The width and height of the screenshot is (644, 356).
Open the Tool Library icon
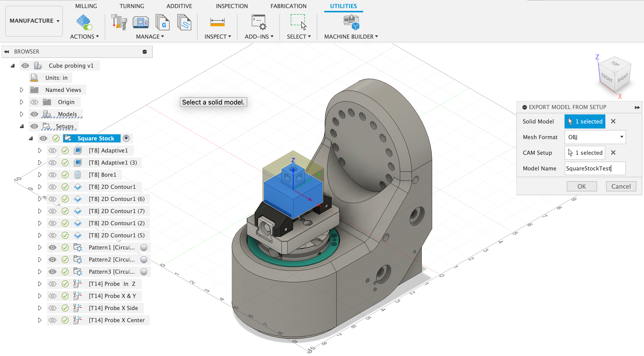pyautogui.click(x=119, y=22)
